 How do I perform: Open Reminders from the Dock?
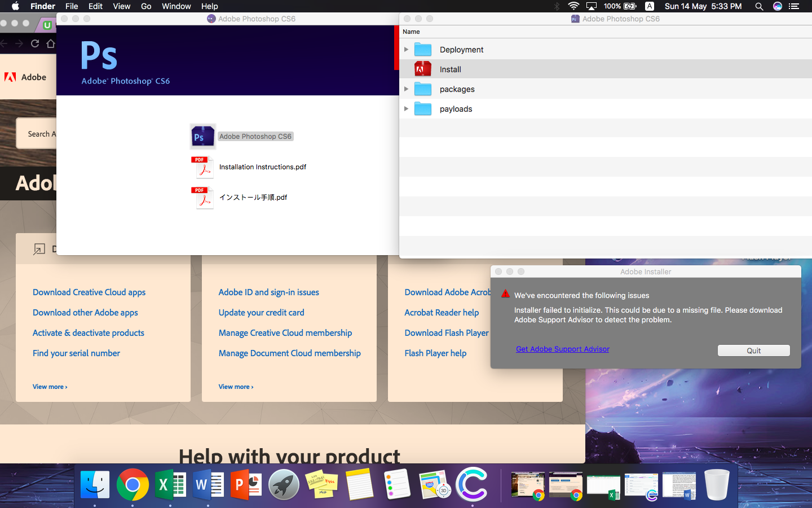(397, 484)
